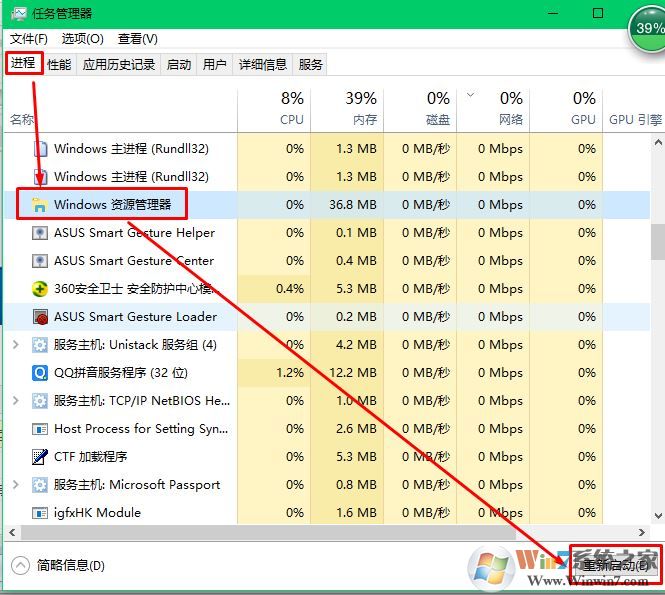Click Host Process for Setting Sync icon
Screen dimensions: 665x595
pyautogui.click(x=40, y=429)
